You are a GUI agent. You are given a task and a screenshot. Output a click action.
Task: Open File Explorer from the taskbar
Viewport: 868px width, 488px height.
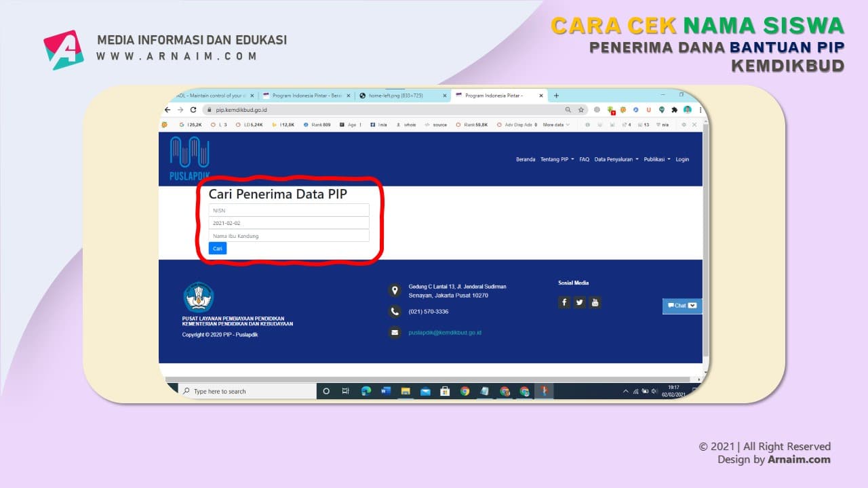(x=406, y=391)
